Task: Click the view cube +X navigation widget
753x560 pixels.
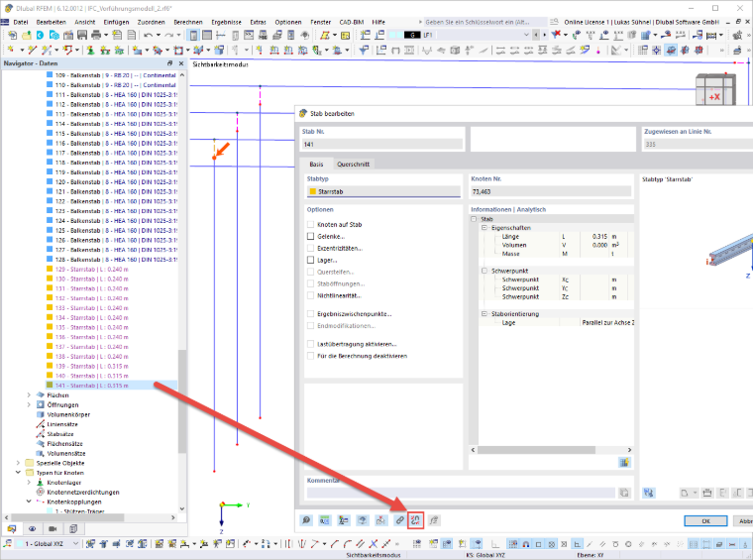Action: 715,90
